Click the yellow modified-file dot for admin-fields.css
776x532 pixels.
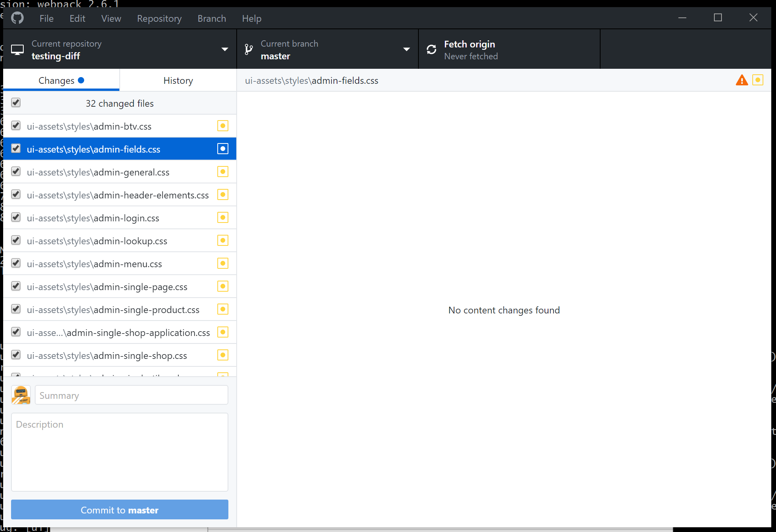tap(223, 149)
